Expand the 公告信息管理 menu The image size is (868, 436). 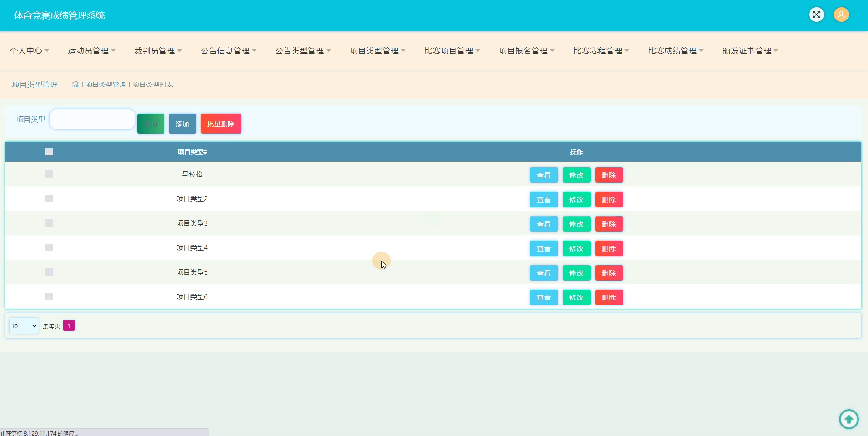[228, 51]
